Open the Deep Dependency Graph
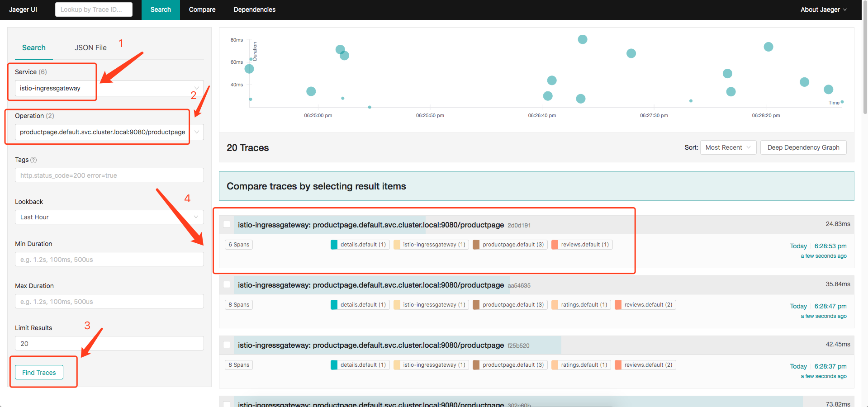 [x=803, y=147]
